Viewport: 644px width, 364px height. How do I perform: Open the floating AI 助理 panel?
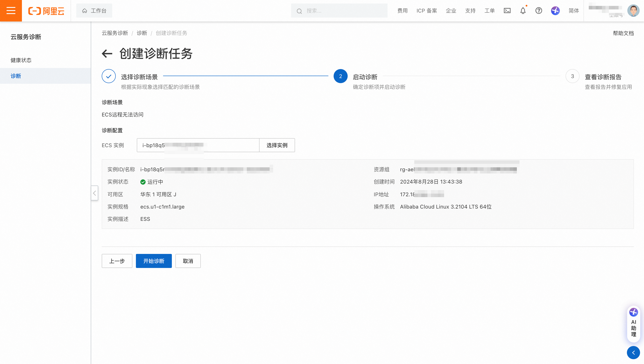[633, 324]
